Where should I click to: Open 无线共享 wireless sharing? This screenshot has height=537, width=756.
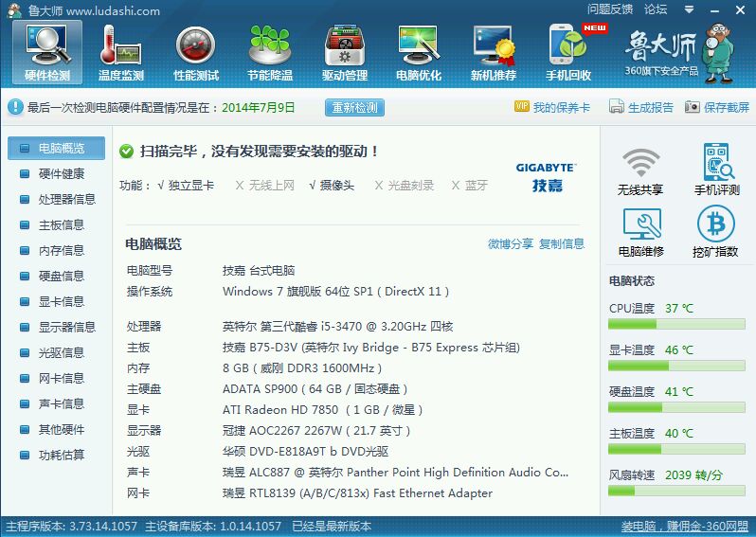[640, 171]
